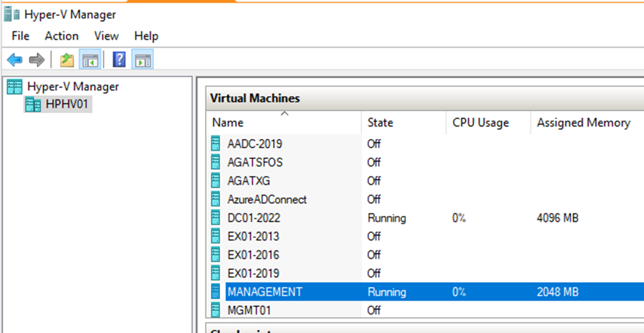644x333 pixels.
Task: Open Help via the question mark icon
Action: click(x=119, y=60)
